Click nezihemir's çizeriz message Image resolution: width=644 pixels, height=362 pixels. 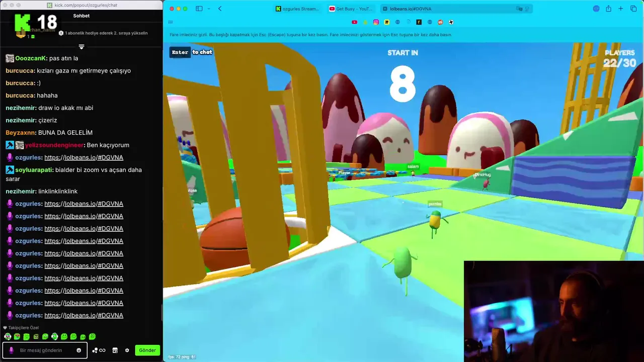(48, 120)
